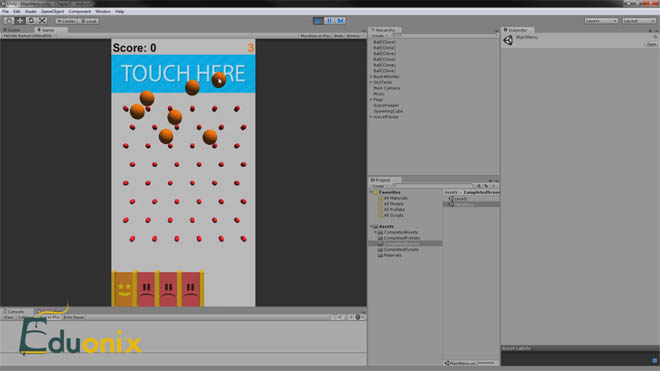The width and height of the screenshot is (660, 371).
Task: Click the Unity scene icon in the Inspector
Action: point(508,40)
